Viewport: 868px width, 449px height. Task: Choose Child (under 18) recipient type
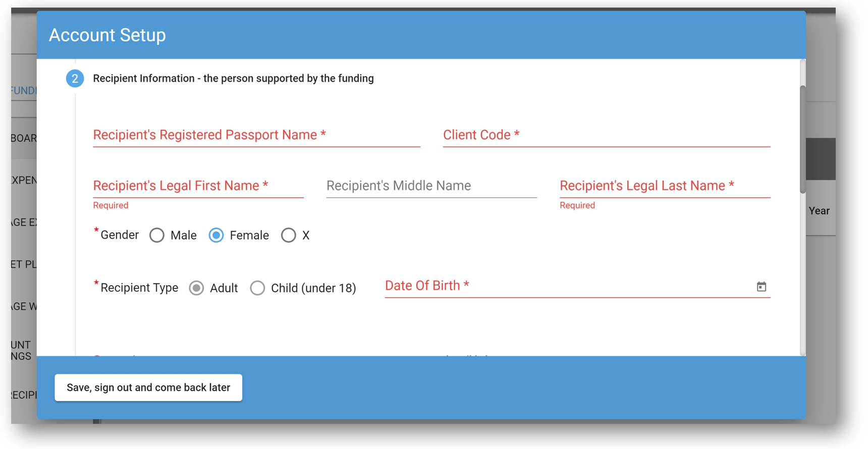[257, 288]
